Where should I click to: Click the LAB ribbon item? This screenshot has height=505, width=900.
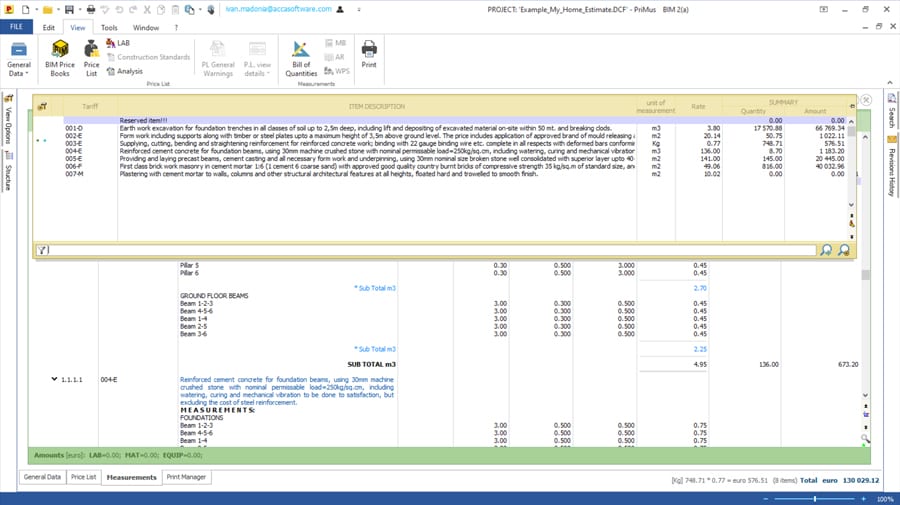click(118, 43)
